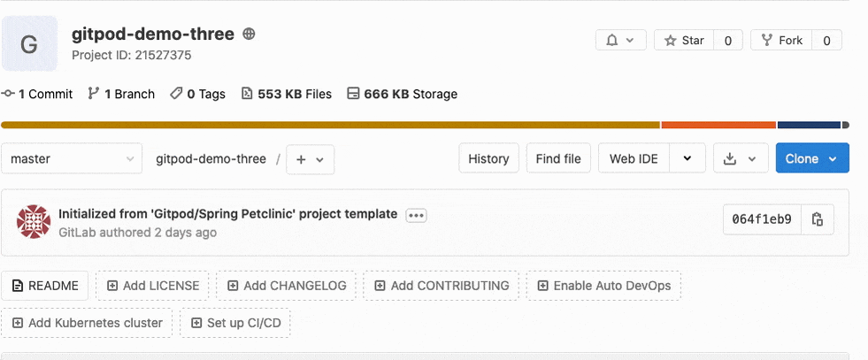The image size is (868, 360).
Task: Open the README tab button
Action: click(45, 286)
